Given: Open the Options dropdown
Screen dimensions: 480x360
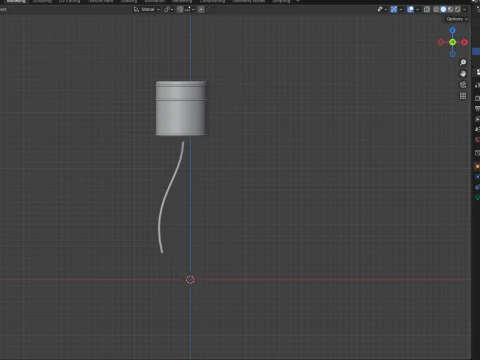Looking at the screenshot, I should 457,19.
